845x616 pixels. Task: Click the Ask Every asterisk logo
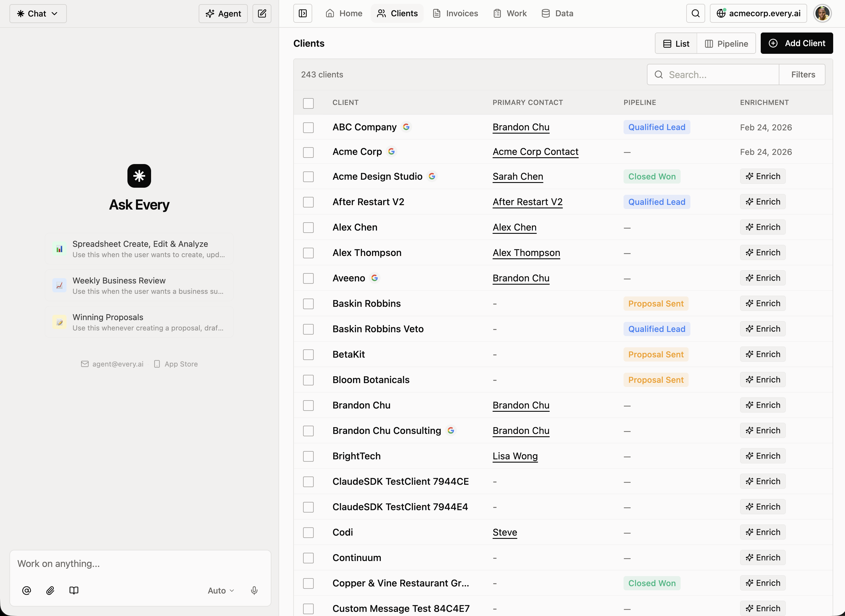139,176
